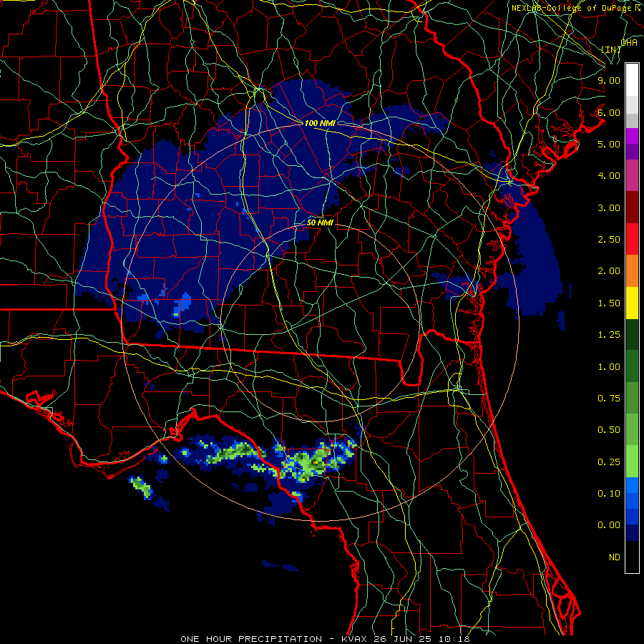This screenshot has width=644, height=644.
Task: Click the 0.50 legend value
Action: pyautogui.click(x=609, y=430)
